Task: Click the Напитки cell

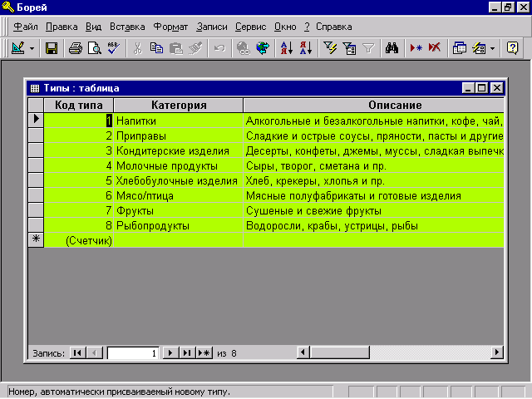Action: [x=178, y=121]
